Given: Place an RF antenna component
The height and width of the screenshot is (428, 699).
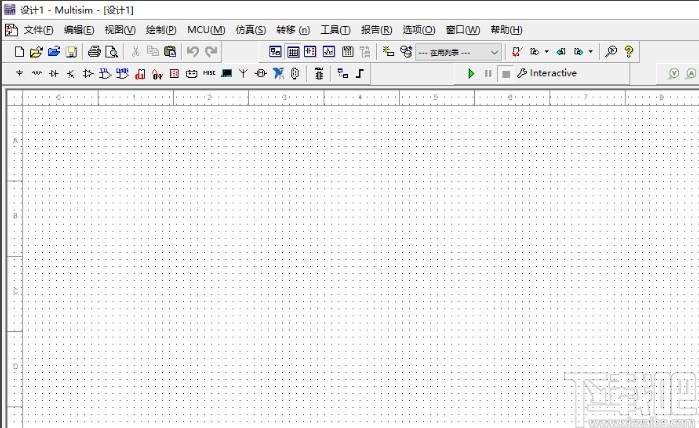Looking at the screenshot, I should 243,73.
